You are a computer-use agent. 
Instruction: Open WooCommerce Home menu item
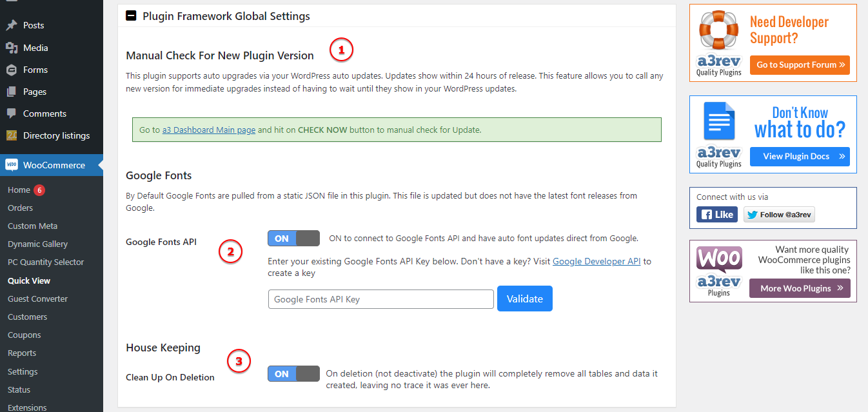[x=19, y=190]
